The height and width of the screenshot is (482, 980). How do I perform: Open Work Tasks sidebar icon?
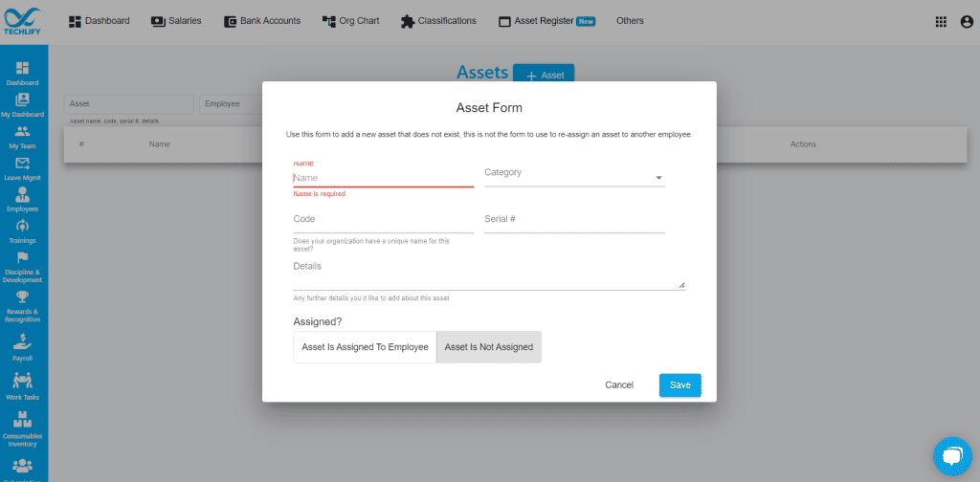pos(23,386)
